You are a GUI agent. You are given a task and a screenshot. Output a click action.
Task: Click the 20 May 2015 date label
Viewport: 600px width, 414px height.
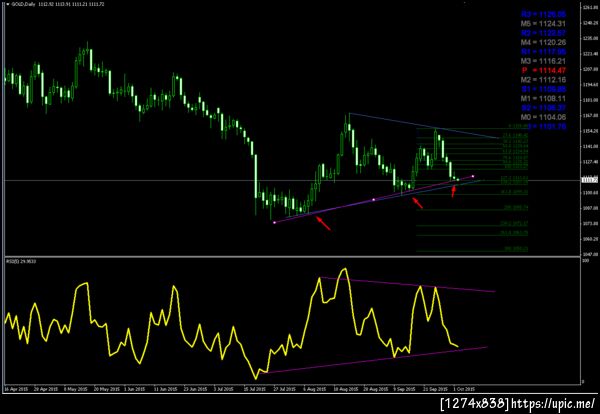coord(105,389)
